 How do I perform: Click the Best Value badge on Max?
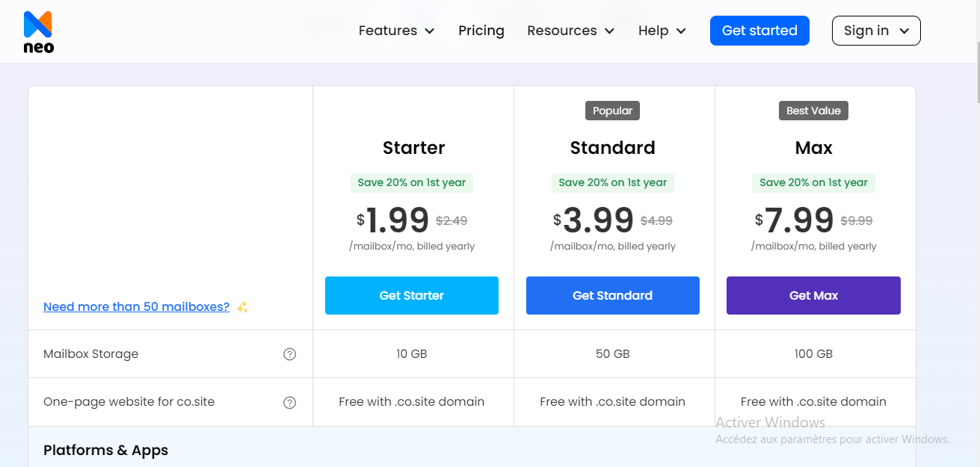click(x=813, y=111)
